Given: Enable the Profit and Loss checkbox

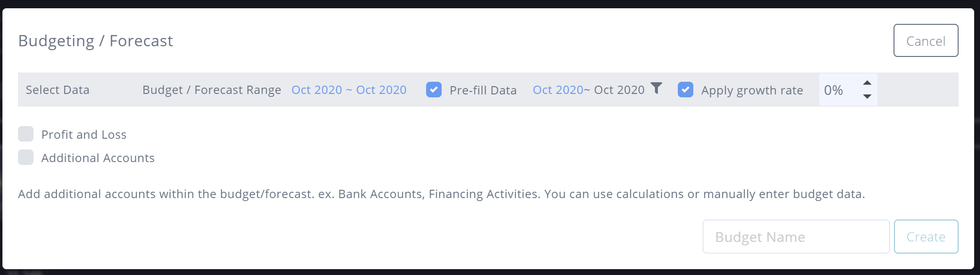Looking at the screenshot, I should coord(26,134).
